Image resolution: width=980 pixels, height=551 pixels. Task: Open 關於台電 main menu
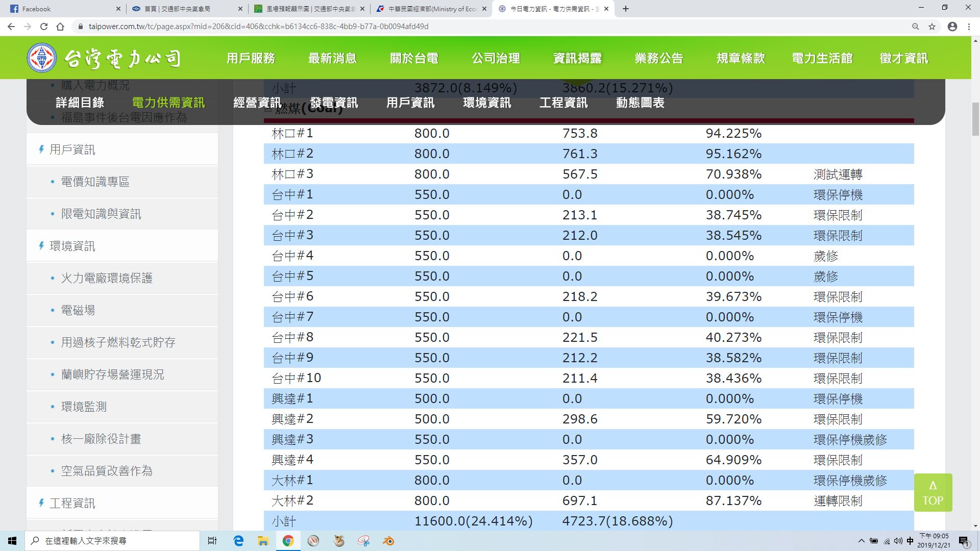(414, 58)
